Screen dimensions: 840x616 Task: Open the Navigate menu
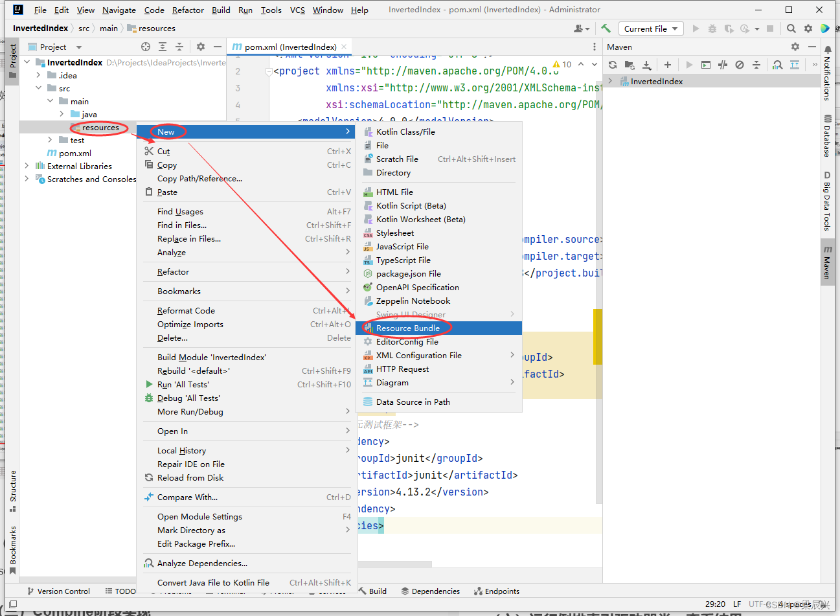[119, 10]
